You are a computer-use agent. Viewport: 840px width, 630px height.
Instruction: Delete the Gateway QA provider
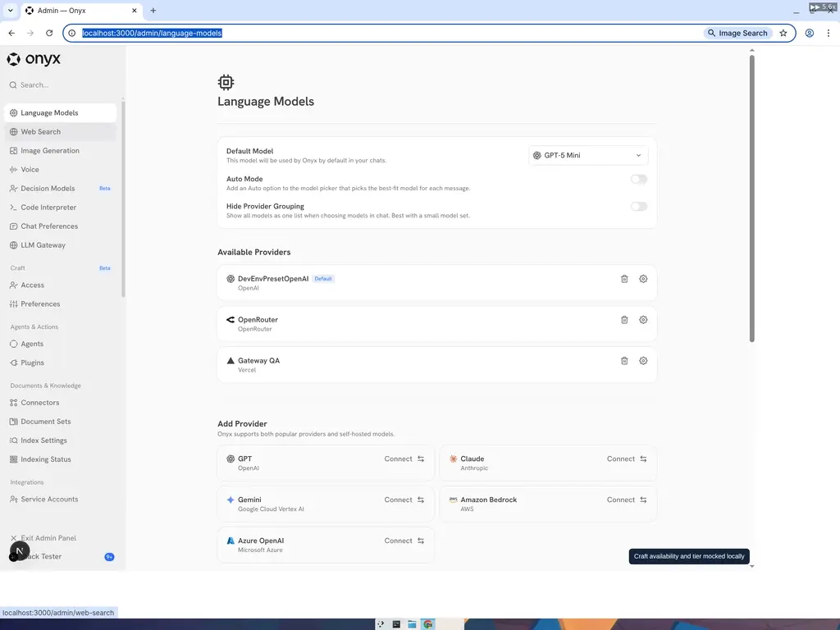pyautogui.click(x=624, y=361)
